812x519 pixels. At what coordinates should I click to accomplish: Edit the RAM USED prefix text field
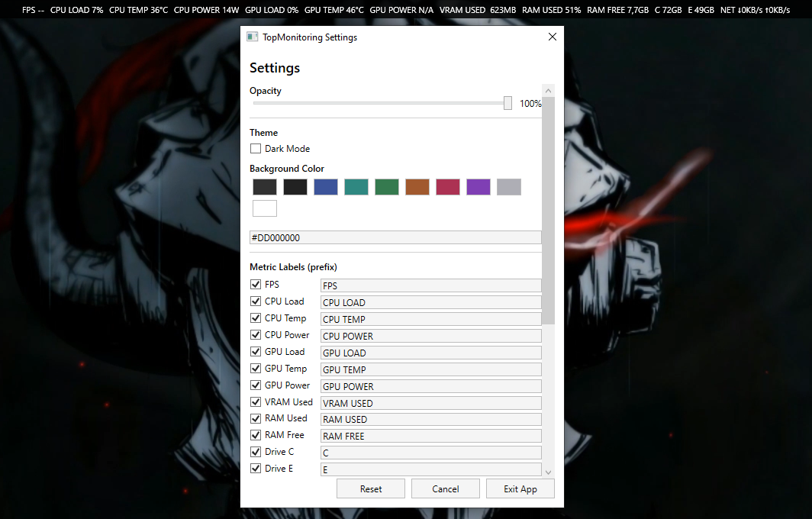point(430,419)
